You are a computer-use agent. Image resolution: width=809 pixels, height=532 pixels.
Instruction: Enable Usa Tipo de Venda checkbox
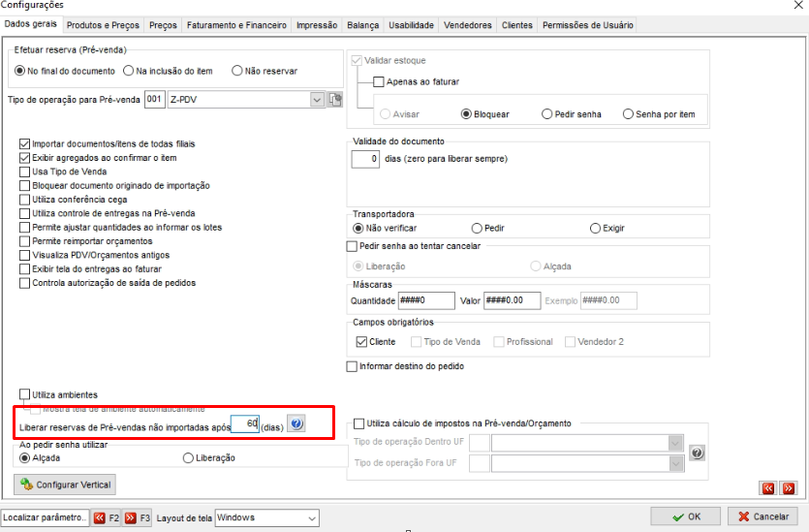(24, 172)
